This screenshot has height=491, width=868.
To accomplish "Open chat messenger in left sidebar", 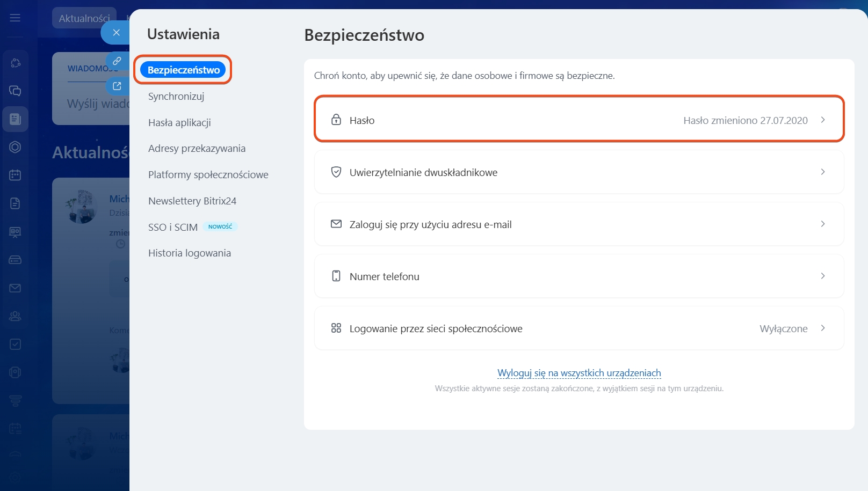I will click(15, 91).
